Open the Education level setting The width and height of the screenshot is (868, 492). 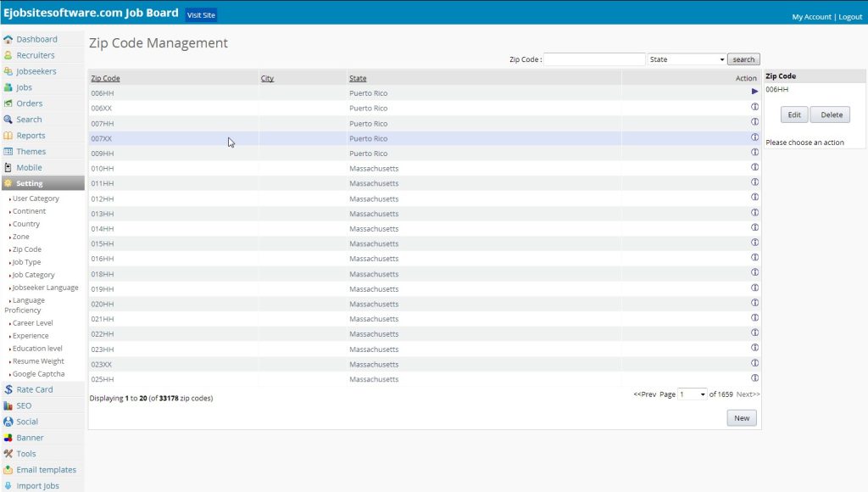(37, 349)
